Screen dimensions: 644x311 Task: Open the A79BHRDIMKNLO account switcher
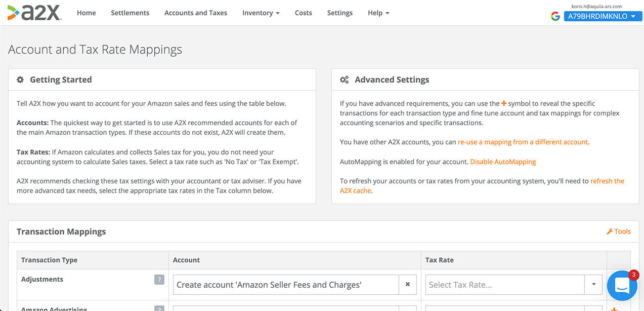tap(603, 16)
